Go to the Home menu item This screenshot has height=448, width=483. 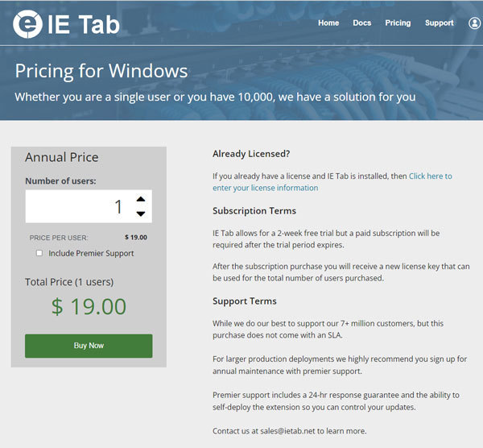click(x=328, y=23)
